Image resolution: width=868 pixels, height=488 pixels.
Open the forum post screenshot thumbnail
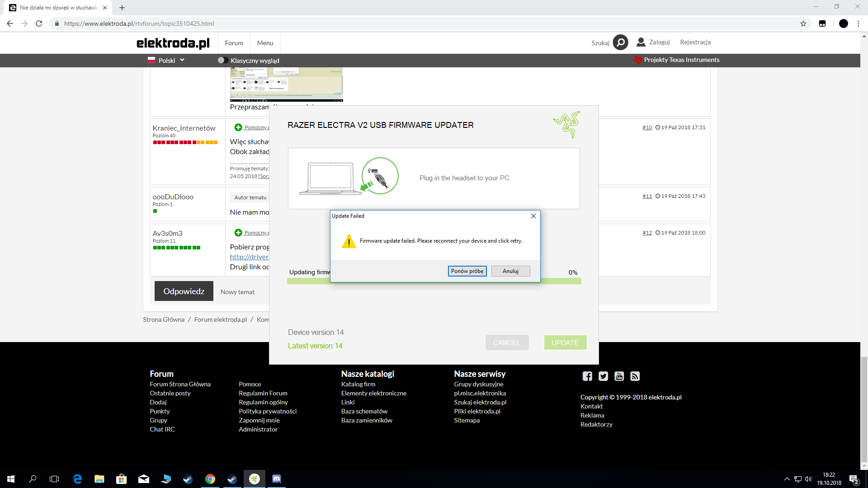(286, 84)
